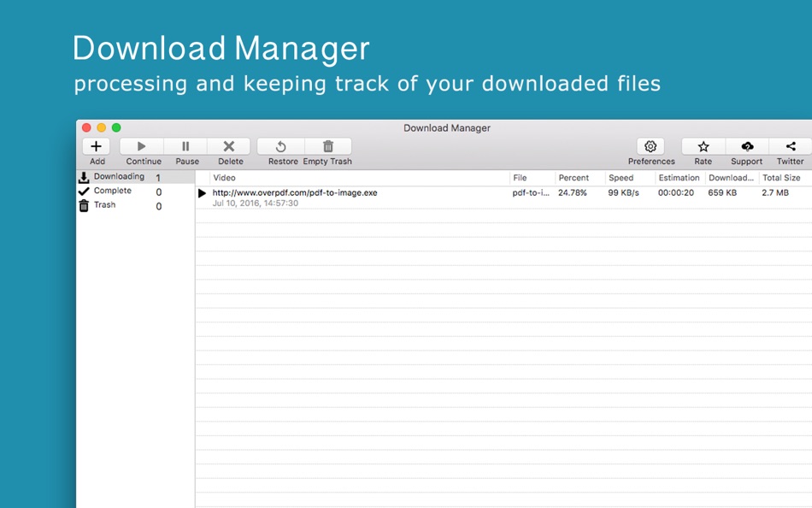Click the Restore label in the toolbar

tap(283, 162)
